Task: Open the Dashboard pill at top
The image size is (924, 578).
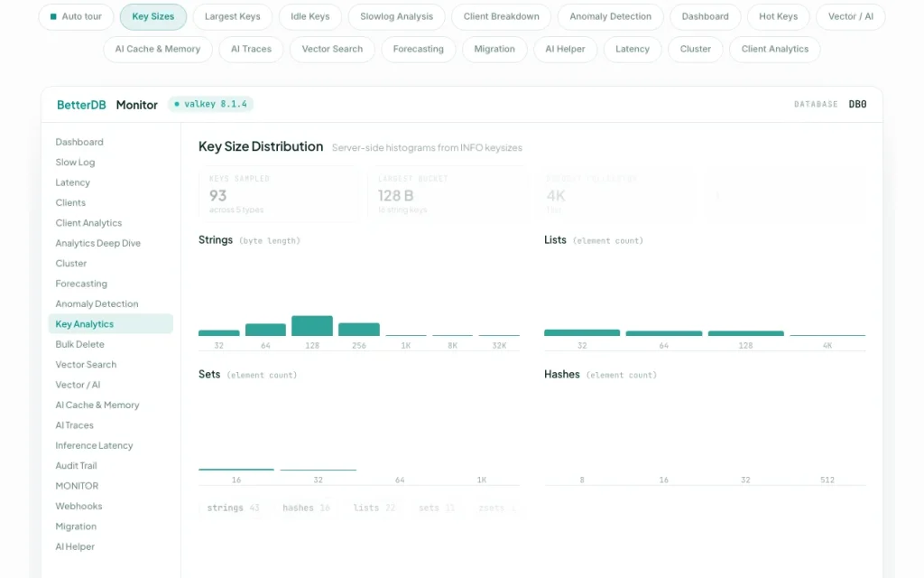Action: (x=706, y=16)
